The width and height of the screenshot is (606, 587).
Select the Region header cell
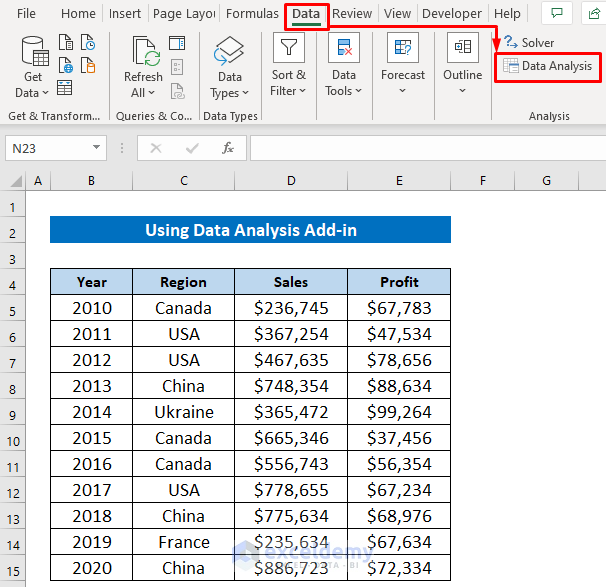coord(184,282)
